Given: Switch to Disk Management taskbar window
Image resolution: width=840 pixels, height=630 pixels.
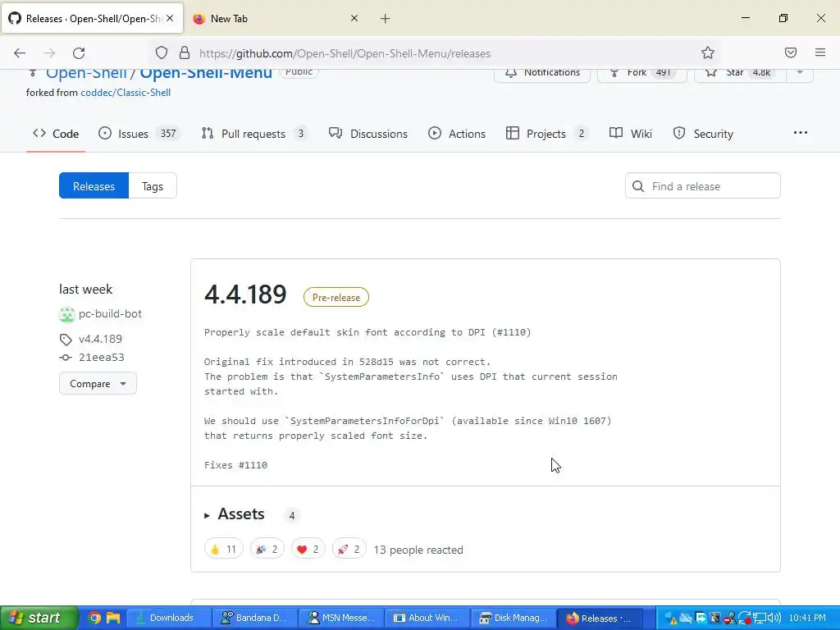Looking at the screenshot, I should point(514,618).
